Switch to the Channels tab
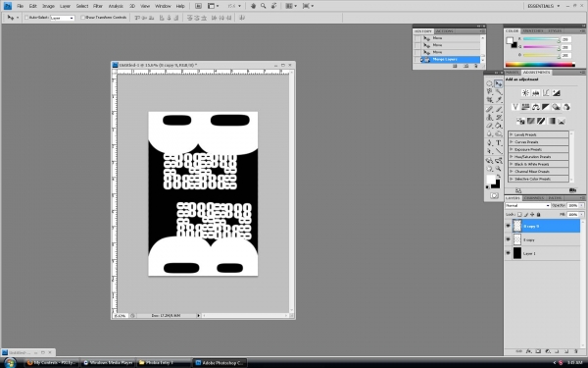Viewport: 588px width, 368px height. (534, 198)
